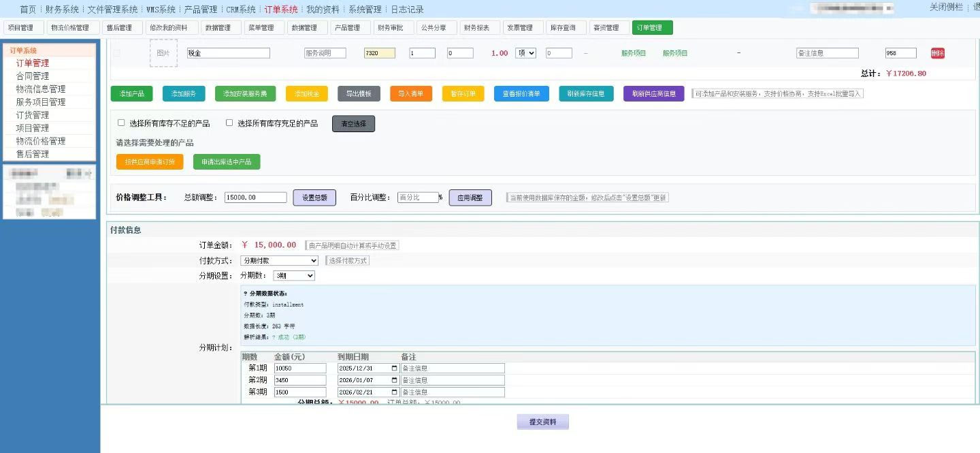Image resolution: width=980 pixels, height=453 pixels.
Task: Open 日志记录 menu
Action: click(x=407, y=10)
